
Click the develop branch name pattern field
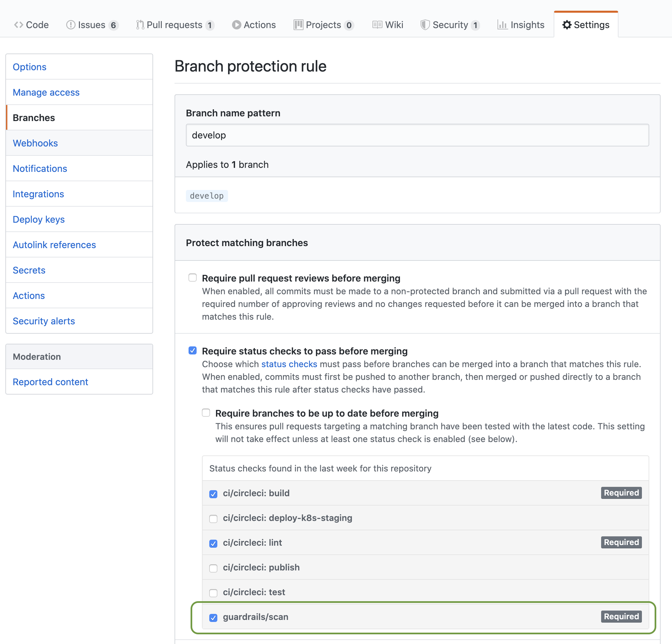[x=416, y=135]
